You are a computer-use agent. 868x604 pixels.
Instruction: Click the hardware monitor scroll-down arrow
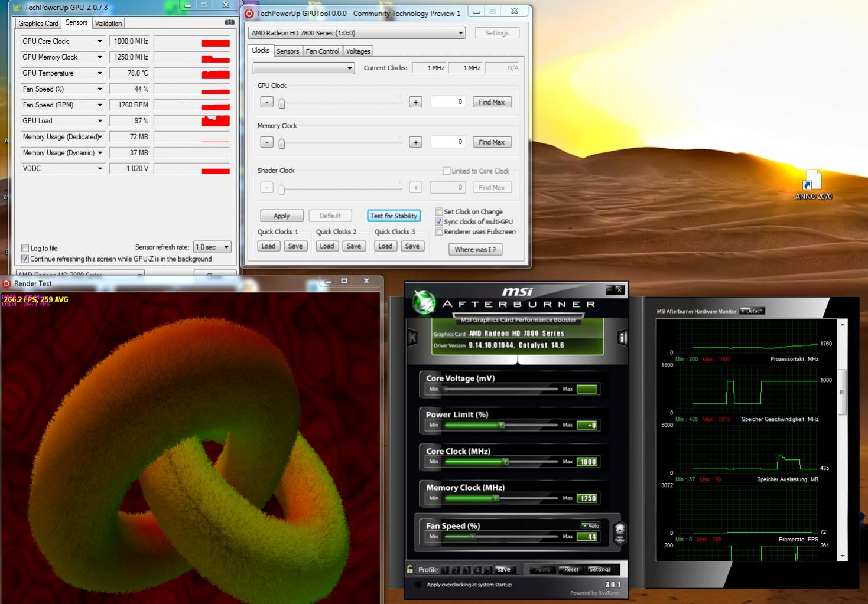point(843,556)
